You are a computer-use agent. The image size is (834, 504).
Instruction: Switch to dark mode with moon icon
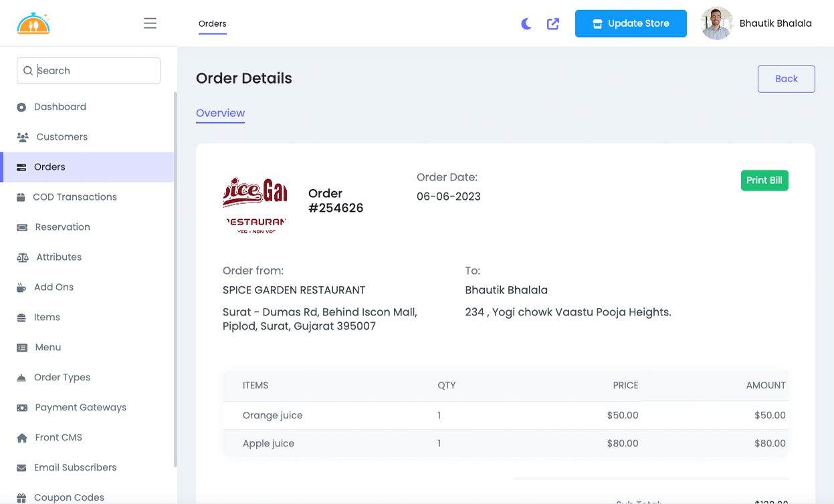pyautogui.click(x=526, y=23)
